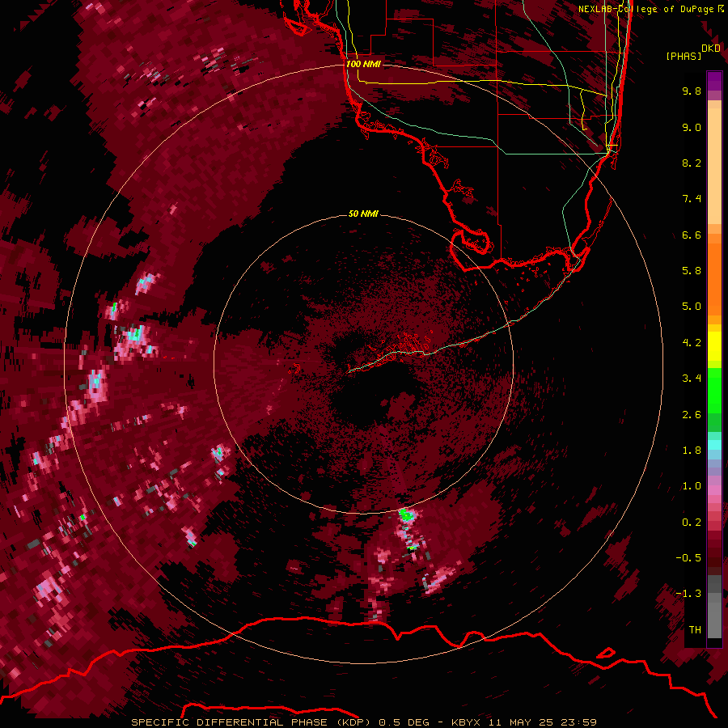Click the TH threshold label on scale
The width and height of the screenshot is (728, 728).
(x=695, y=630)
